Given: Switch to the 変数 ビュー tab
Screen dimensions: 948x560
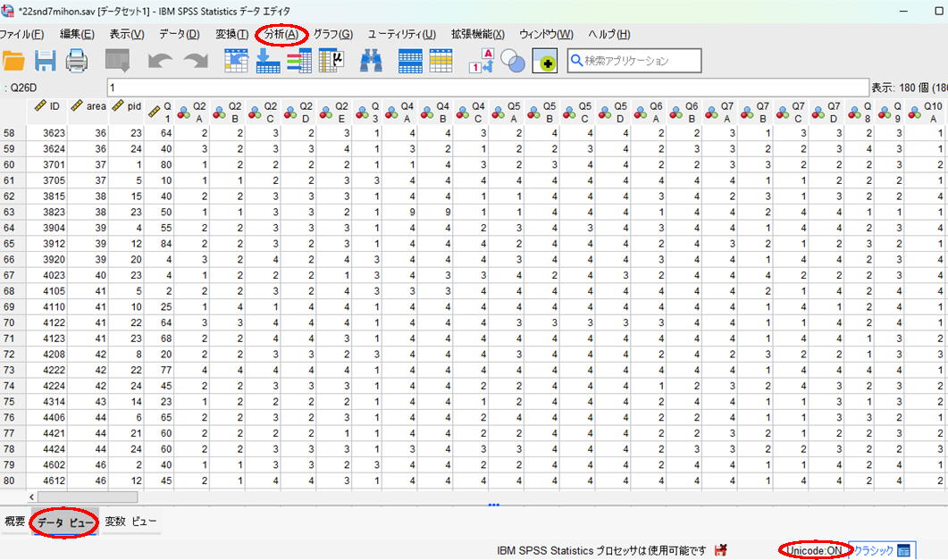Looking at the screenshot, I should 130,522.
